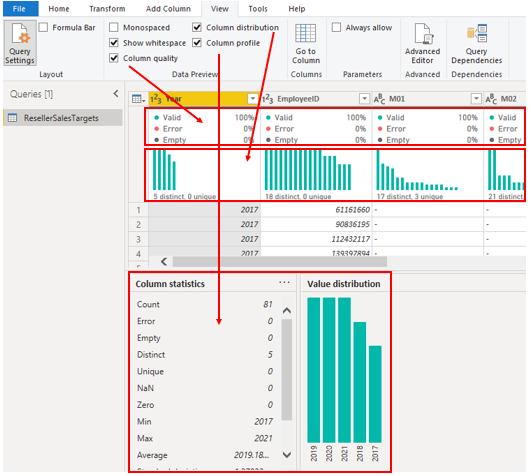
Task: Enable the Formula Bar checkbox
Action: (43, 27)
